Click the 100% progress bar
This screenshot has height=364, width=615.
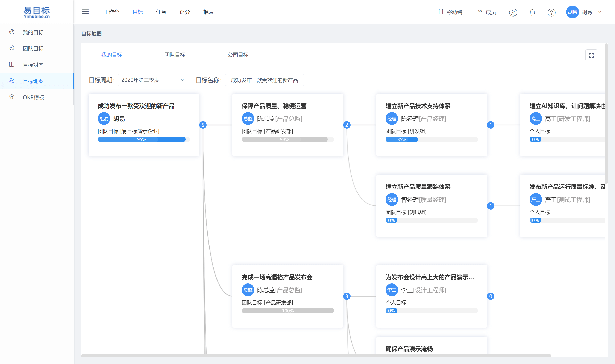coord(287,311)
